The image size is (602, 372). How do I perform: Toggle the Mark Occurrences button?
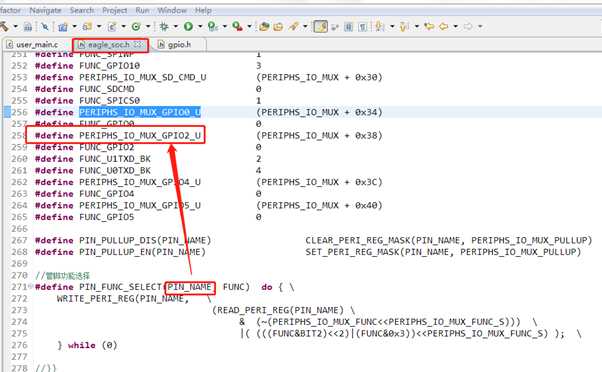coord(321,26)
